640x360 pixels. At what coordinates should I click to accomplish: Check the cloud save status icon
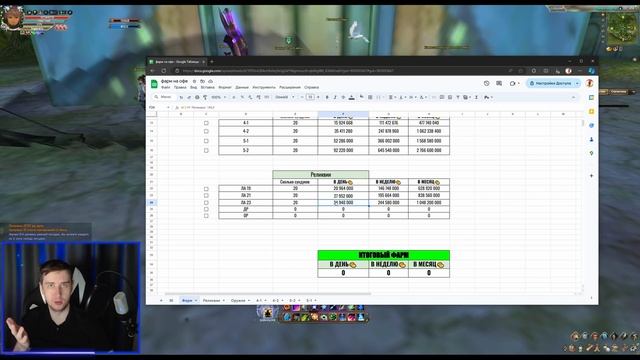(211, 81)
